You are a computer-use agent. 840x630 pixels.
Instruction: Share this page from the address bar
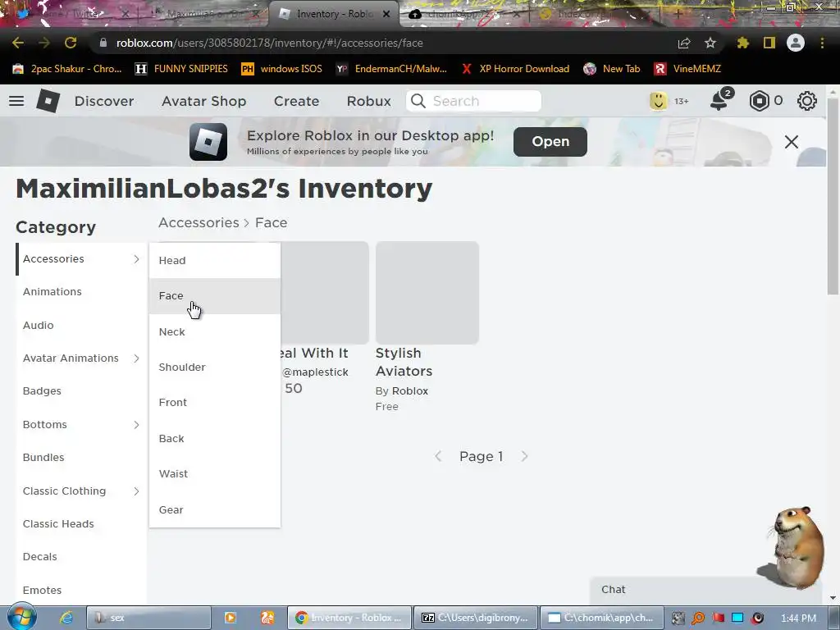(683, 43)
